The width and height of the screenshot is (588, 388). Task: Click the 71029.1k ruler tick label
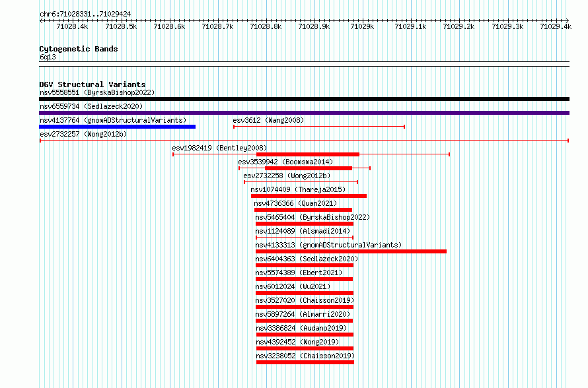click(410, 26)
